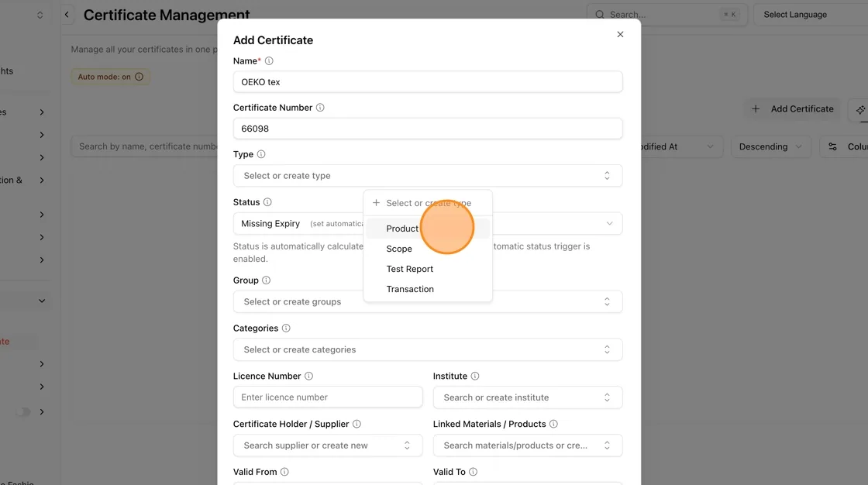Click the info icon next to Type
Viewport: 868px width, 485px height.
(261, 154)
